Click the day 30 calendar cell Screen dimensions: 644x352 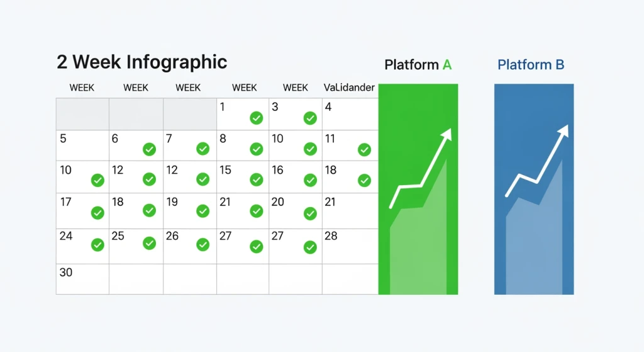tap(82, 279)
